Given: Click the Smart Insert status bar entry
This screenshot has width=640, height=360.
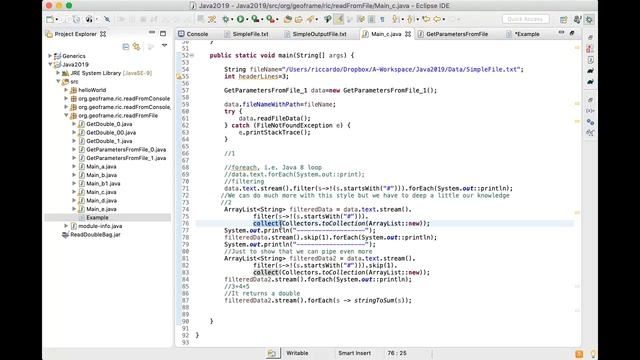Looking at the screenshot, I should (x=354, y=353).
